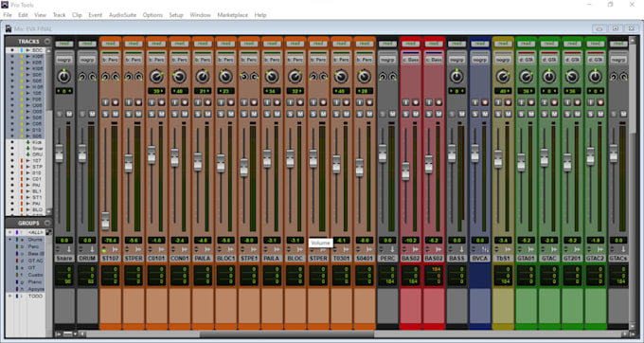
Task: Select the TODO group in the Groups list
Action: [35, 296]
